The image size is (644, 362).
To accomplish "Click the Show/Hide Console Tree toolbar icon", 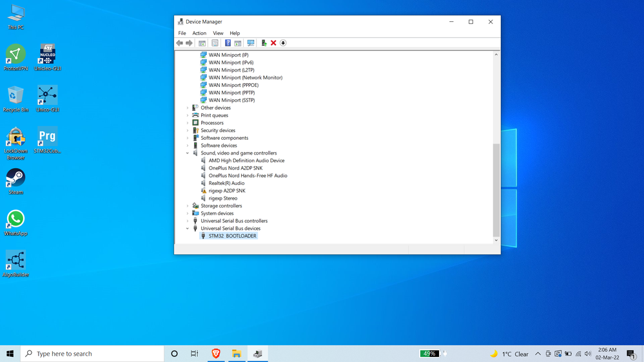I will point(202,43).
